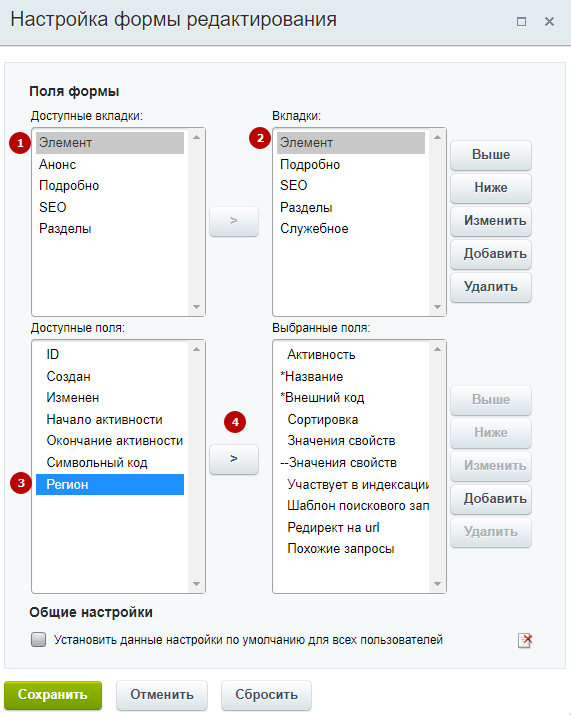The height and width of the screenshot is (715, 571).
Task: Click upper Изменить button for tabs
Action: 491,221
